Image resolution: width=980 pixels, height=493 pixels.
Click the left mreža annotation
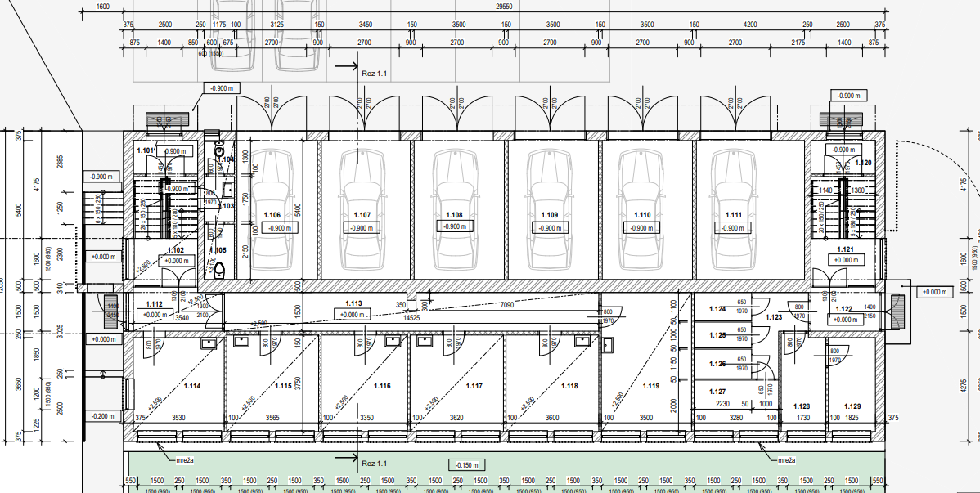(184, 459)
